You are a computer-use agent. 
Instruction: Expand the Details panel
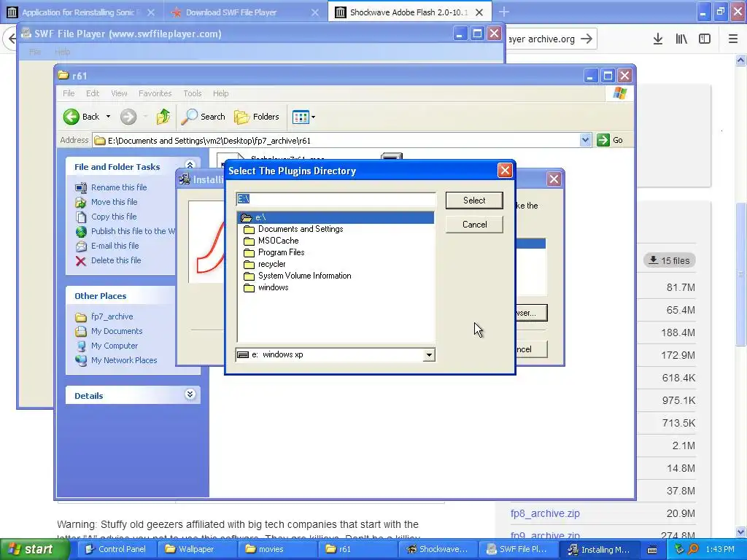190,394
